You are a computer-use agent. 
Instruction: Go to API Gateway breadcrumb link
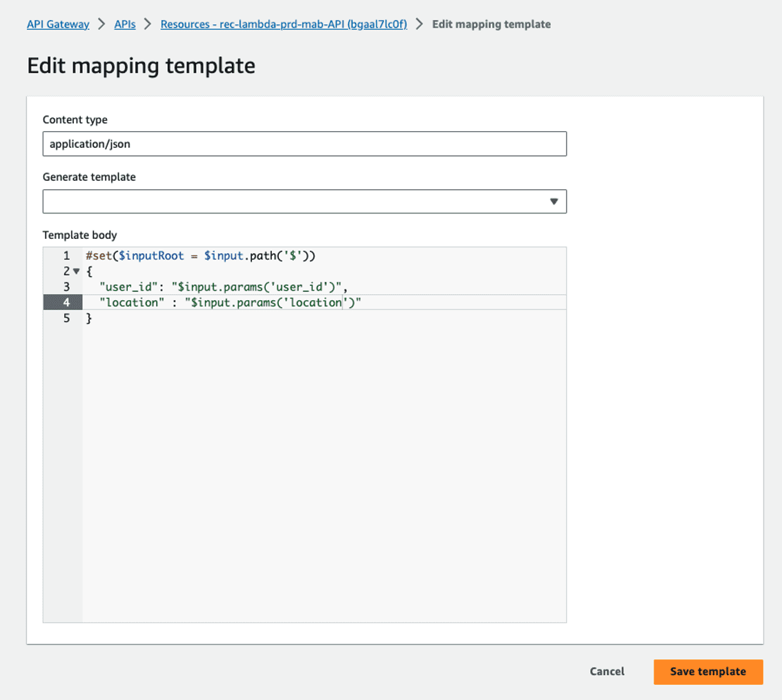(58, 24)
